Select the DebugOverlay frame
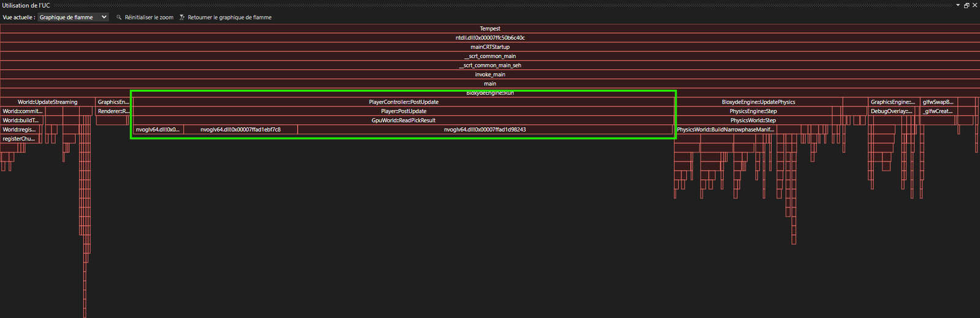Screen dimensions: 980x318 point(892,111)
